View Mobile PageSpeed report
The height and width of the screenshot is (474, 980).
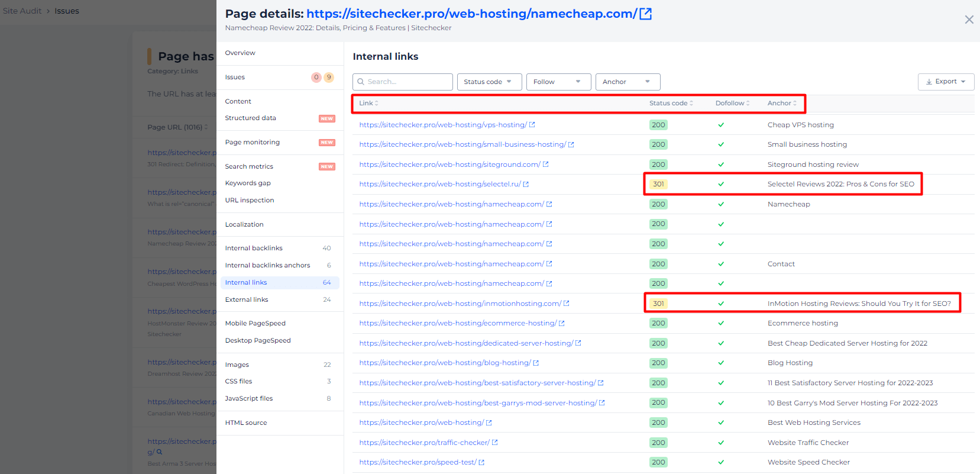click(255, 323)
